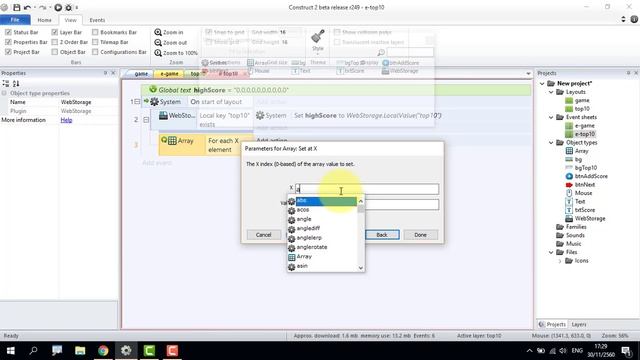This screenshot has height=360, width=640.
Task: Toggle Project Bar checkbox
Action: [8, 52]
